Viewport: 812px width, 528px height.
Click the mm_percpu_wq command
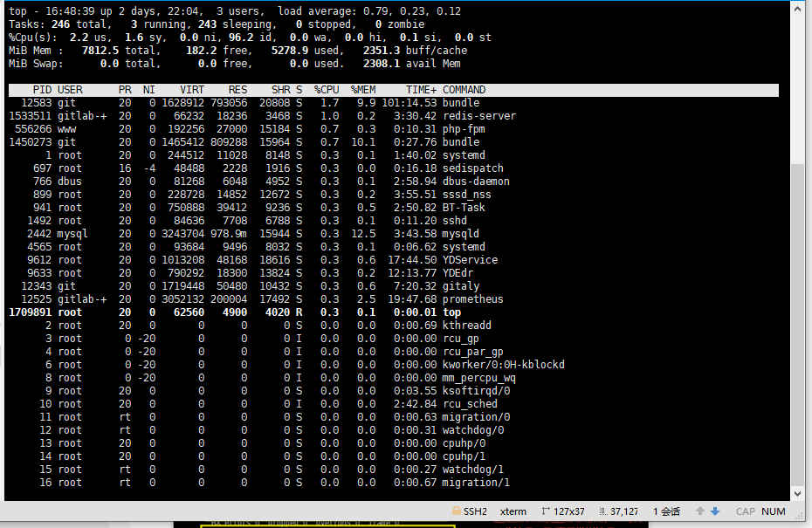(x=479, y=377)
